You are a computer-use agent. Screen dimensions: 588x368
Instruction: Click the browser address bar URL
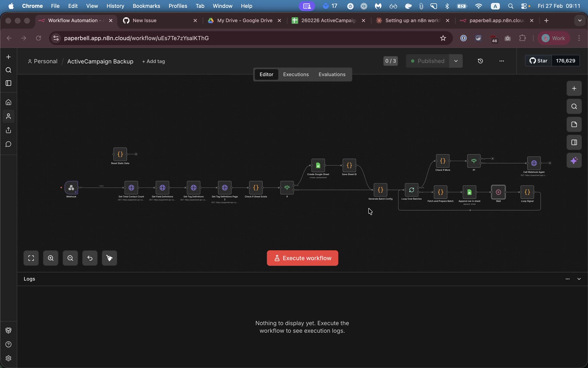(136, 38)
